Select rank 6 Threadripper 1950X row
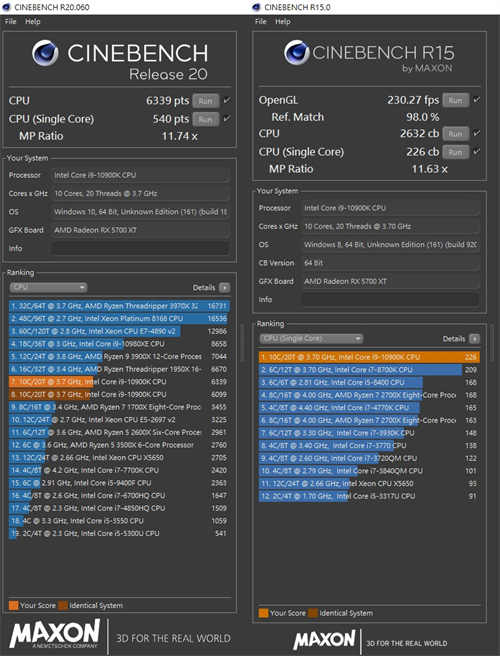This screenshot has height=656, width=500. pos(119,369)
